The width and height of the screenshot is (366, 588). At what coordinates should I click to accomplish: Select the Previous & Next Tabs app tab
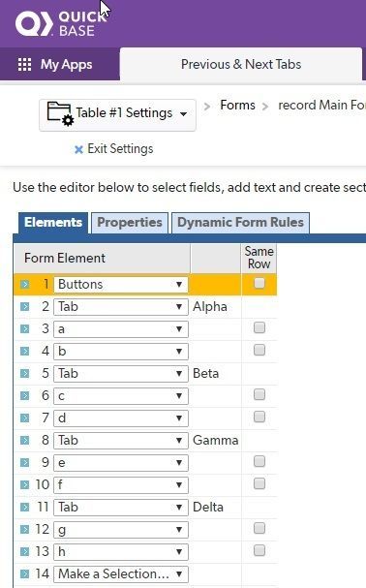point(241,65)
